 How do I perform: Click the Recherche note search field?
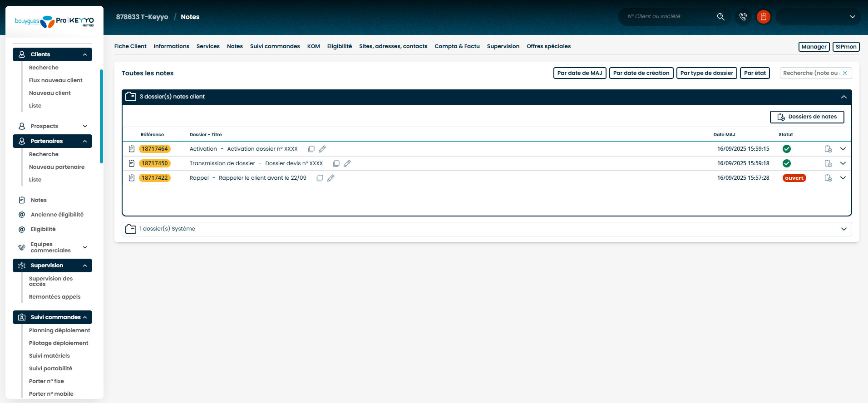tap(810, 73)
